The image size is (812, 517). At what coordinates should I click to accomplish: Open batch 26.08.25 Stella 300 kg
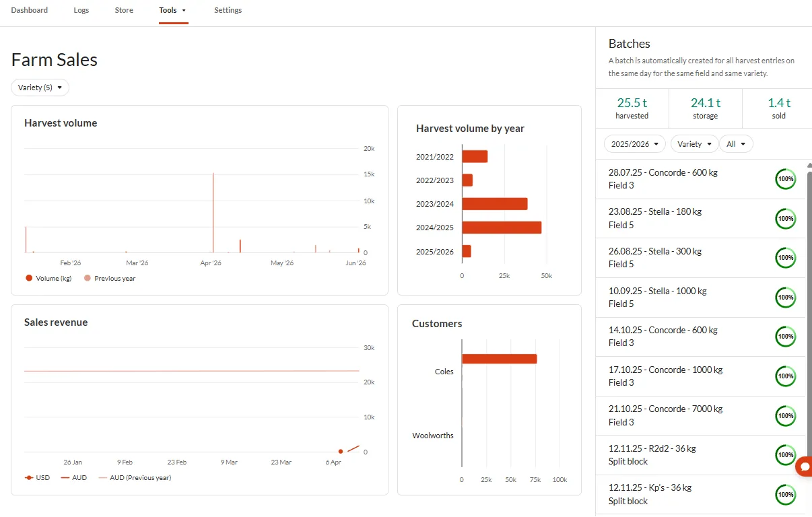[x=700, y=258]
